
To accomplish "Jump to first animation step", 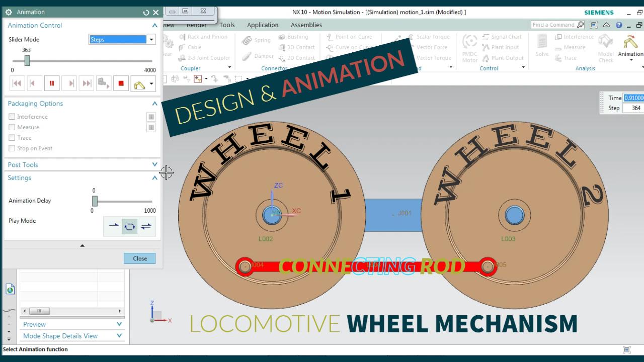I will click(17, 83).
